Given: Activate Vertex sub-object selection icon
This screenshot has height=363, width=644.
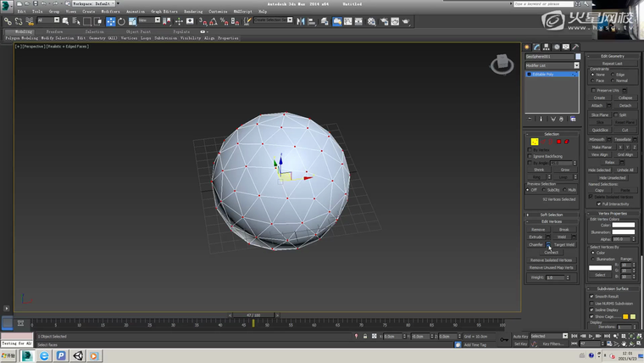Looking at the screenshot, I should 535,142.
